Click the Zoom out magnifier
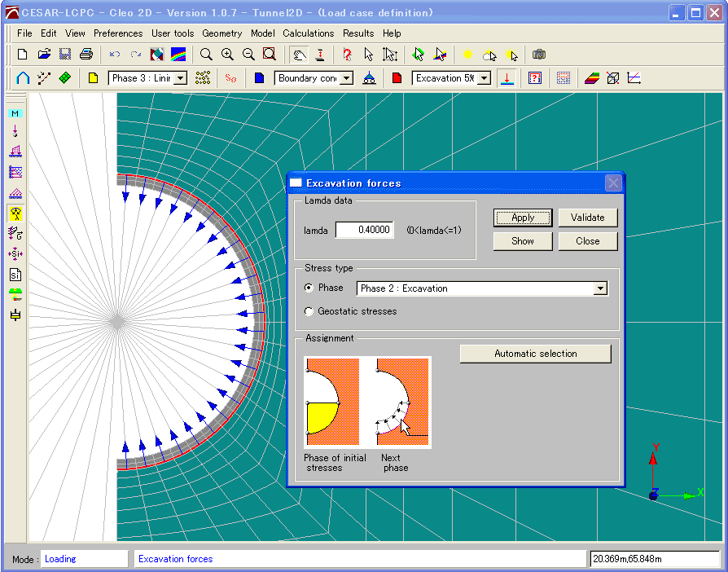Viewport: 728px width, 572px height. pos(249,55)
